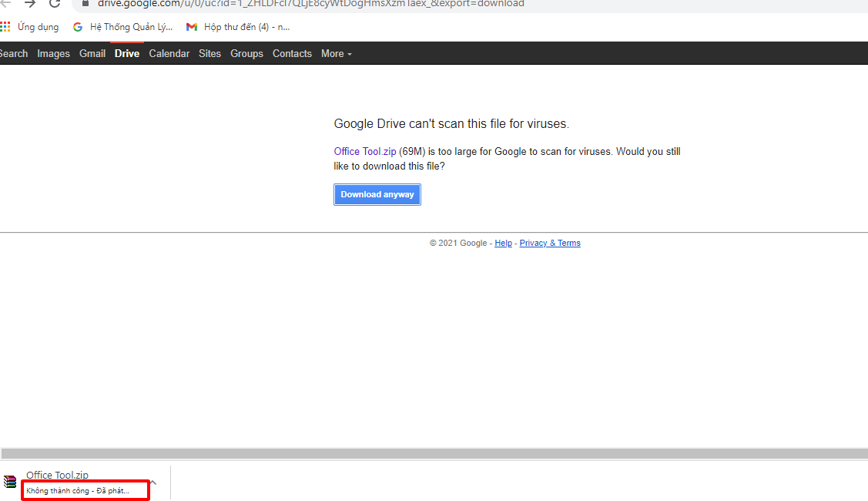Open the Help link in footer
868x501 pixels.
coord(503,243)
